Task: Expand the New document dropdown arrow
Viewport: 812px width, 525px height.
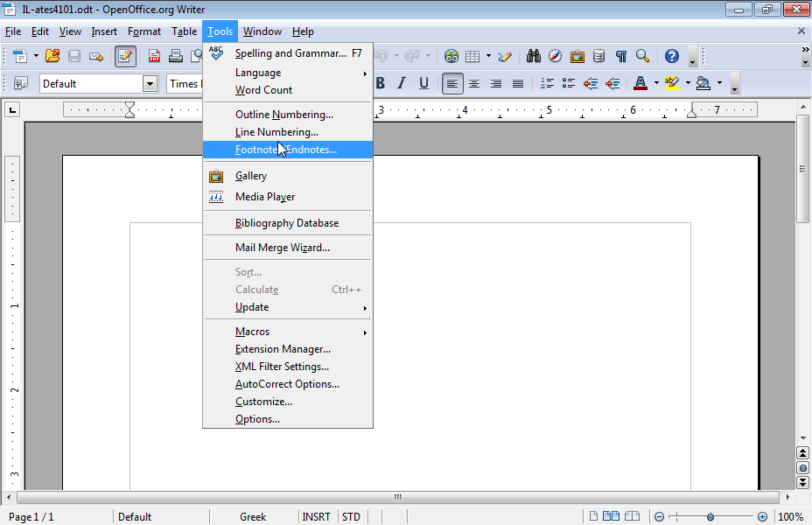Action: tap(36, 56)
